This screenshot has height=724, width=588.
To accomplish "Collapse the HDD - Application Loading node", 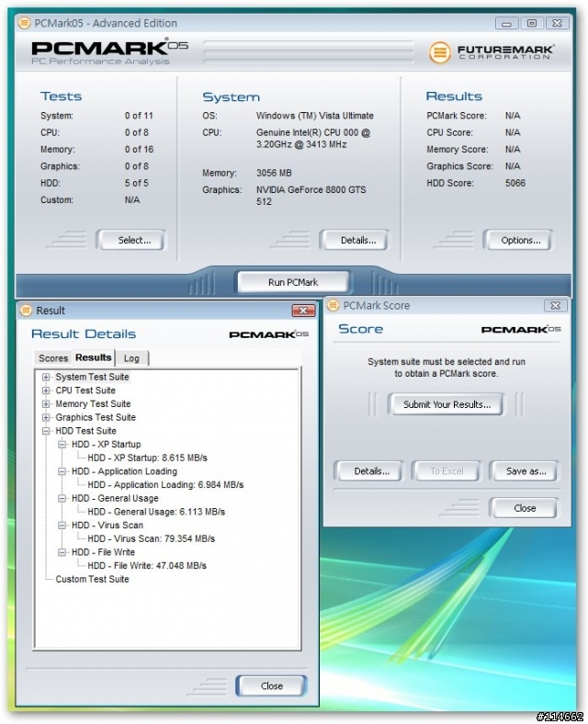I will point(62,471).
